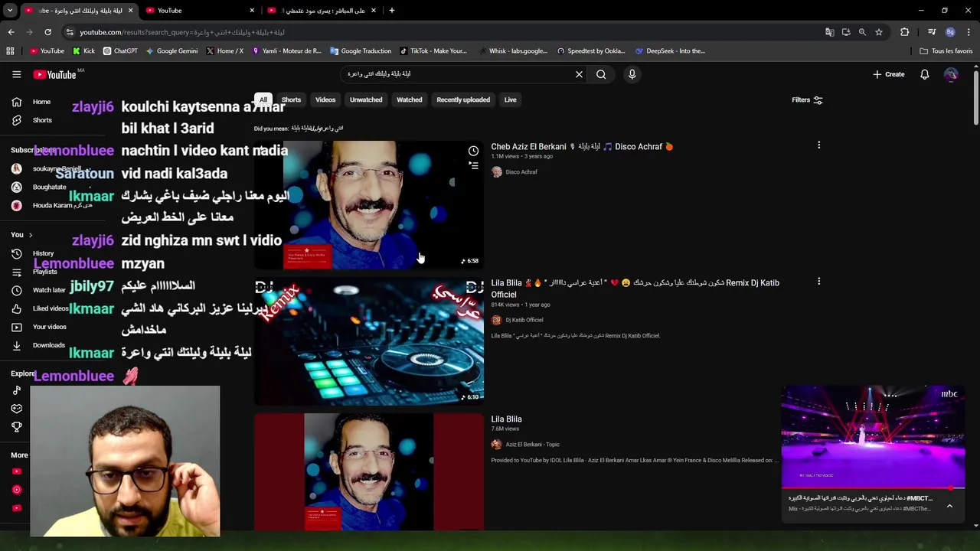Open the Disco Achraf channel link

pyautogui.click(x=521, y=172)
